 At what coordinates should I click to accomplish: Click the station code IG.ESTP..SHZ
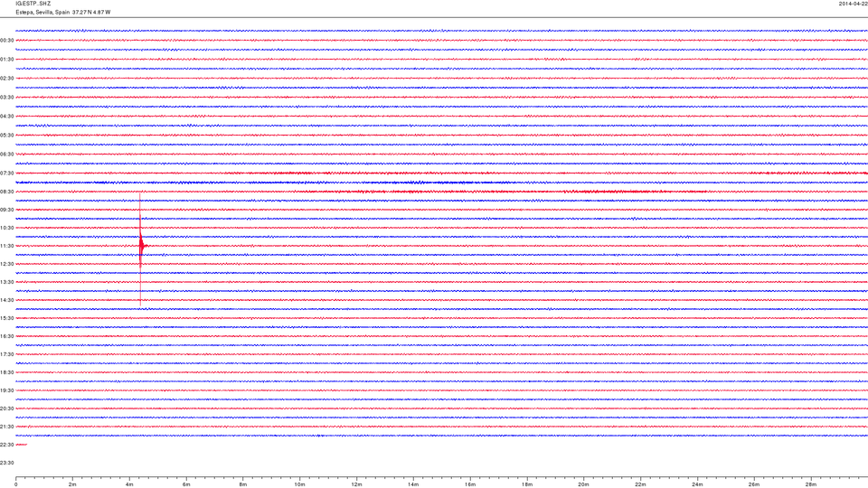(x=33, y=4)
